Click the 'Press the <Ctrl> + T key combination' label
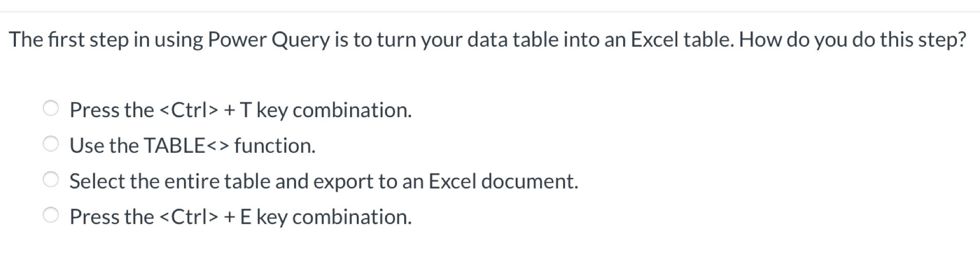Screen dimensions: 980x255 click(x=241, y=110)
